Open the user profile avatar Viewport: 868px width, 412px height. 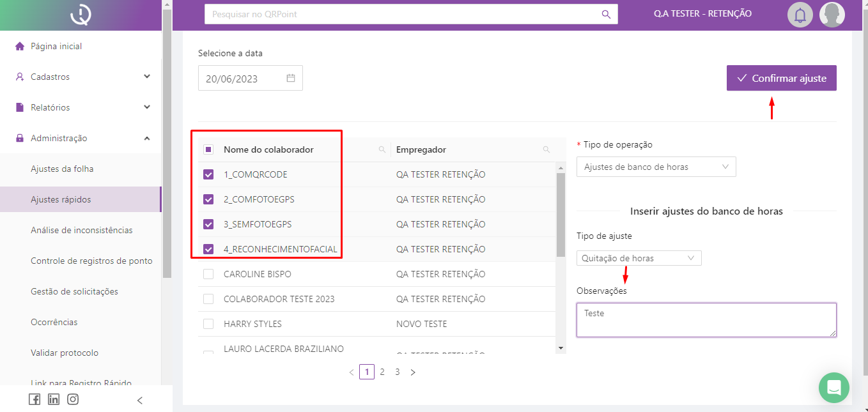click(x=832, y=14)
